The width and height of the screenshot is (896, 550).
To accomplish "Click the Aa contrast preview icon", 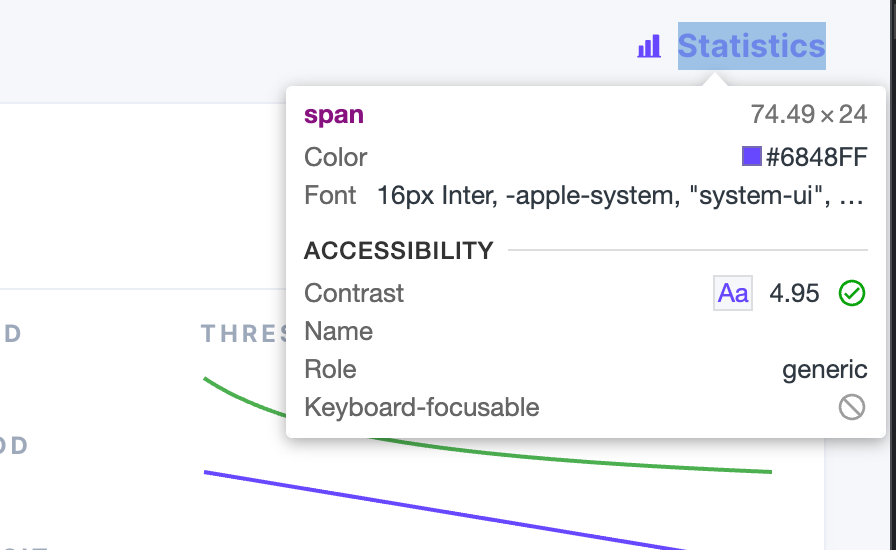I will (x=733, y=293).
